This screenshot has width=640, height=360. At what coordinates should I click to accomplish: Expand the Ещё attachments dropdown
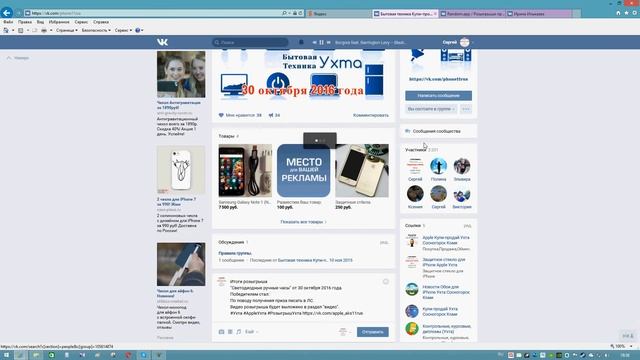pyautogui.click(x=251, y=332)
